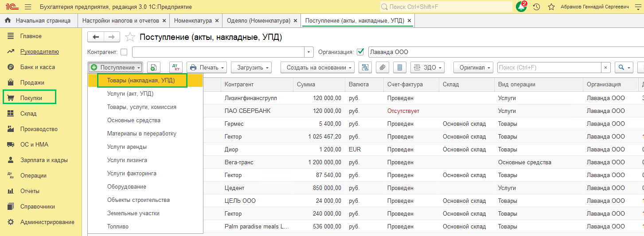Viewport: 644px width, 236px height.
Task: Switch to Начальная страница tab
Action: (38, 21)
